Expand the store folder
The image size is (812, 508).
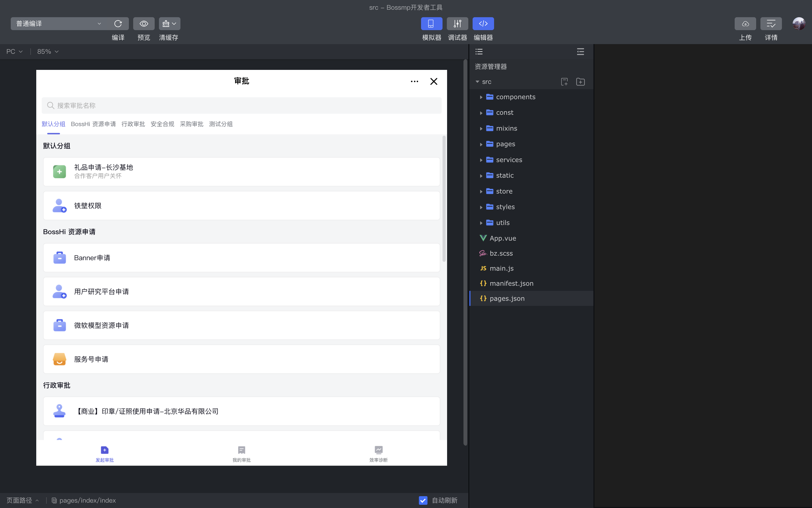[x=481, y=191]
